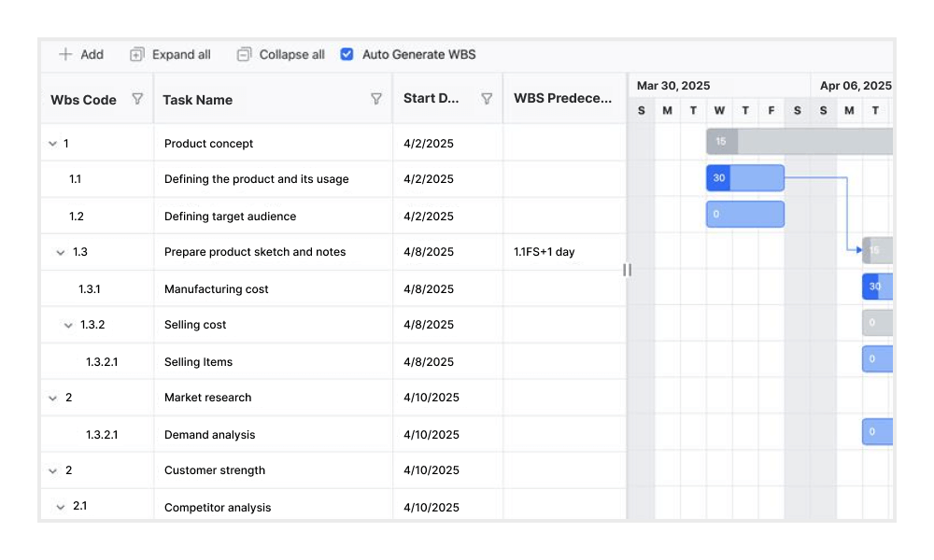
Task: Select the Collapse all icon
Action: [x=245, y=54]
